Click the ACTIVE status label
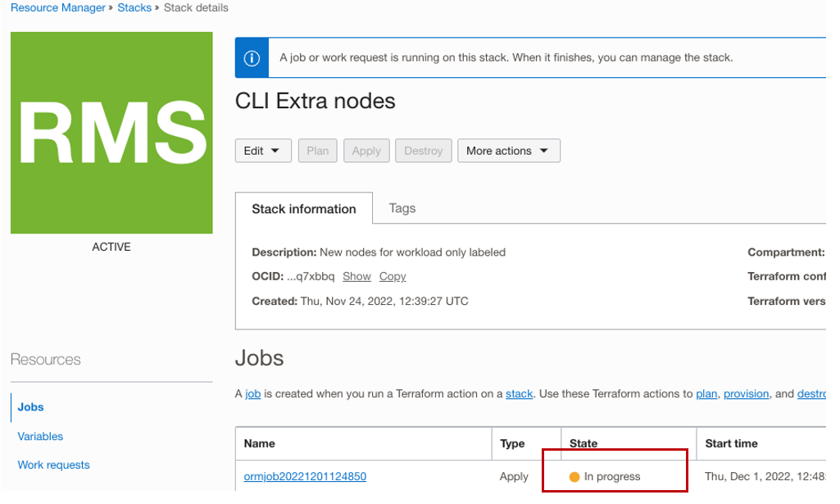Viewport: 840px width, 504px height. pyautogui.click(x=111, y=247)
